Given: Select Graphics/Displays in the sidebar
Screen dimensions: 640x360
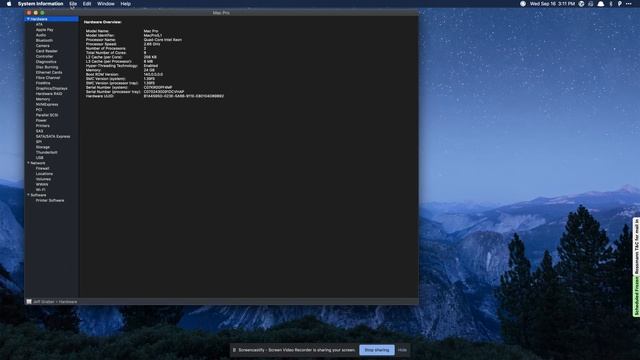Looking at the screenshot, I should coord(51,89).
